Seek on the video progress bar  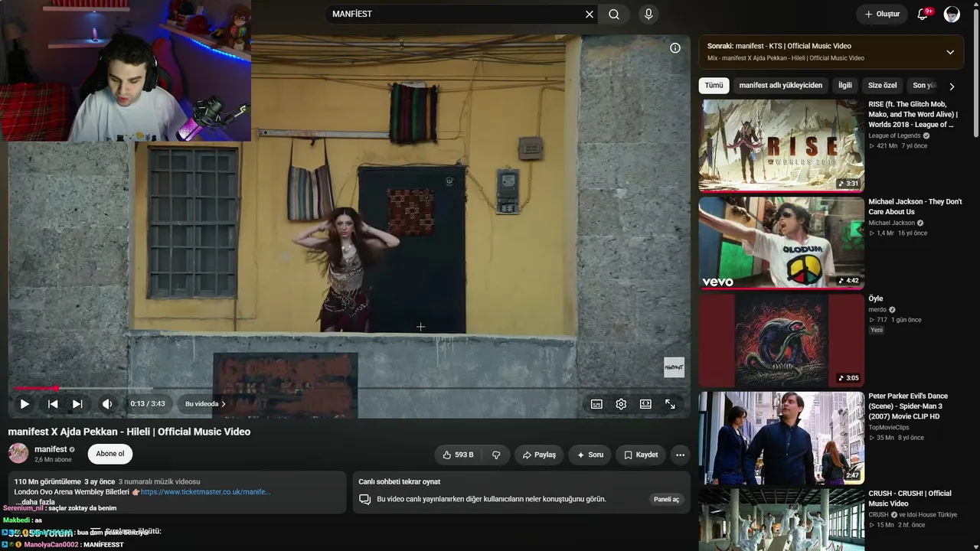(349, 388)
